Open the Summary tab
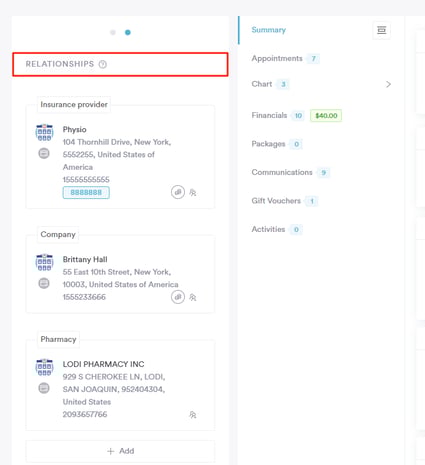Viewport: 425px width, 465px height. [269, 30]
